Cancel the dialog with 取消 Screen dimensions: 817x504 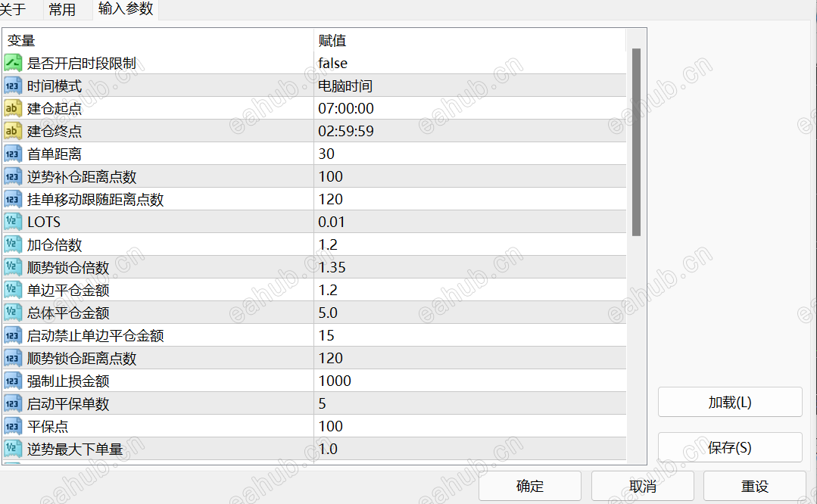click(642, 486)
